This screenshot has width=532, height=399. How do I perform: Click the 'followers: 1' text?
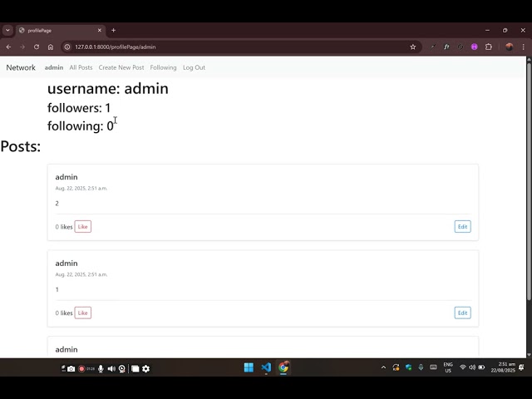pyautogui.click(x=79, y=108)
